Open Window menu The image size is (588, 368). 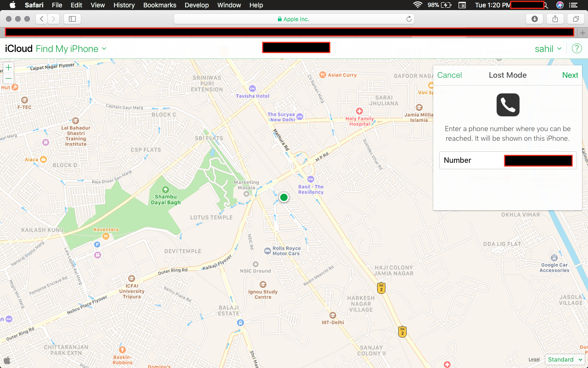click(x=229, y=5)
